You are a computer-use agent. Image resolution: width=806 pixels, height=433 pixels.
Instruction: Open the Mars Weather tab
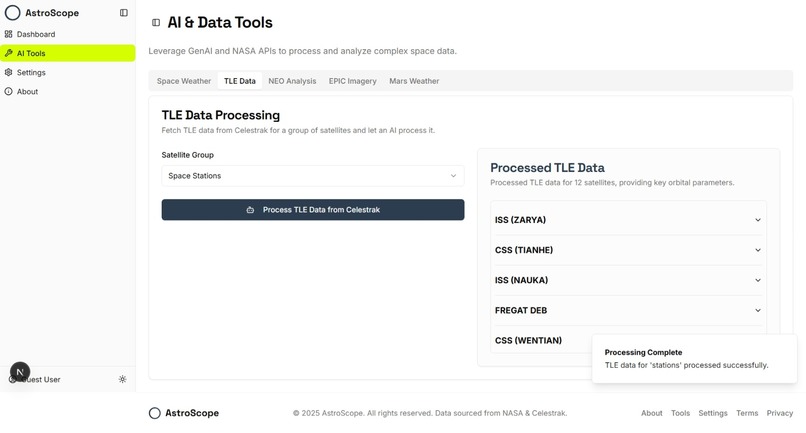pos(414,81)
